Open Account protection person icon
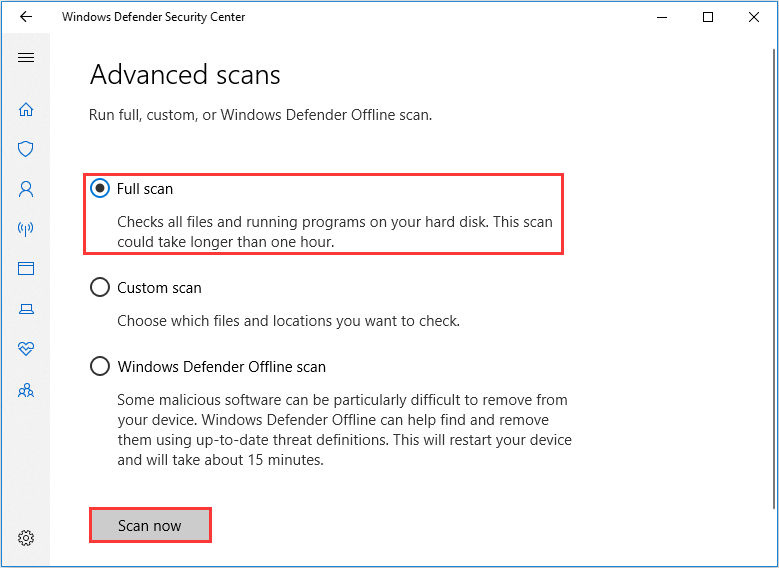 pyautogui.click(x=26, y=189)
